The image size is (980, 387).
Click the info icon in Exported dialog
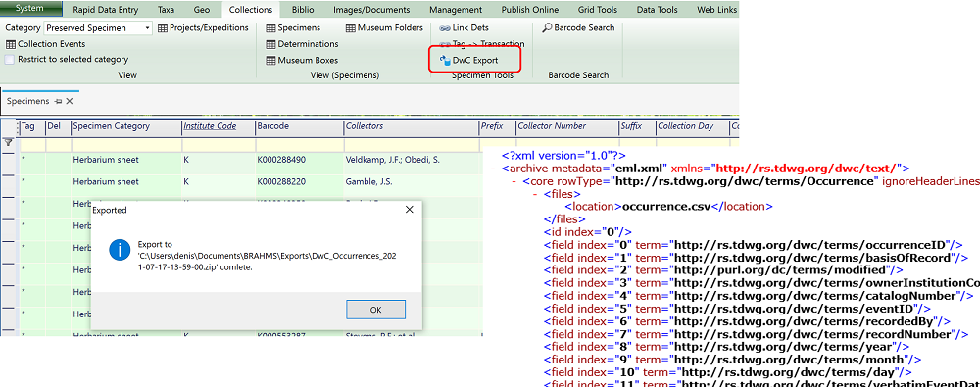[x=119, y=250]
